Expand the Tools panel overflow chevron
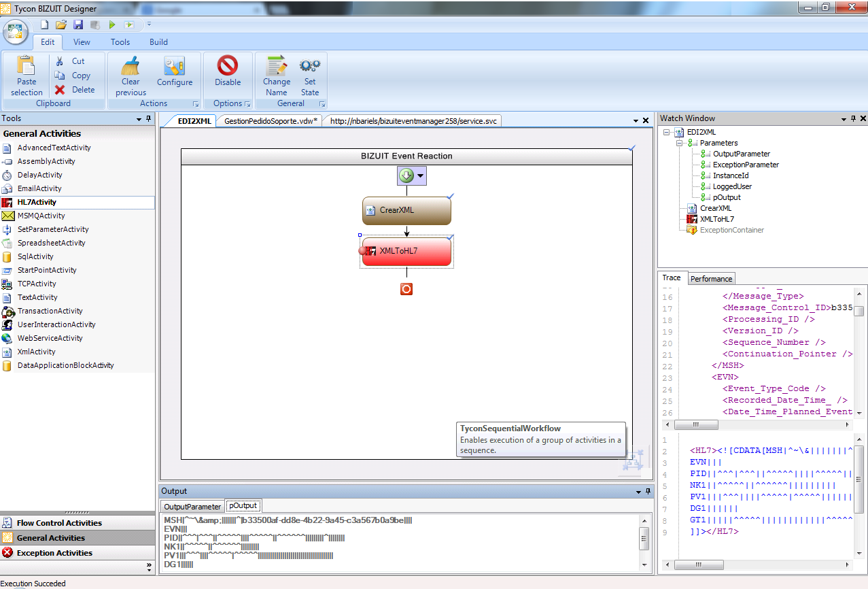Image resolution: width=868 pixels, height=589 pixels. coord(150,566)
